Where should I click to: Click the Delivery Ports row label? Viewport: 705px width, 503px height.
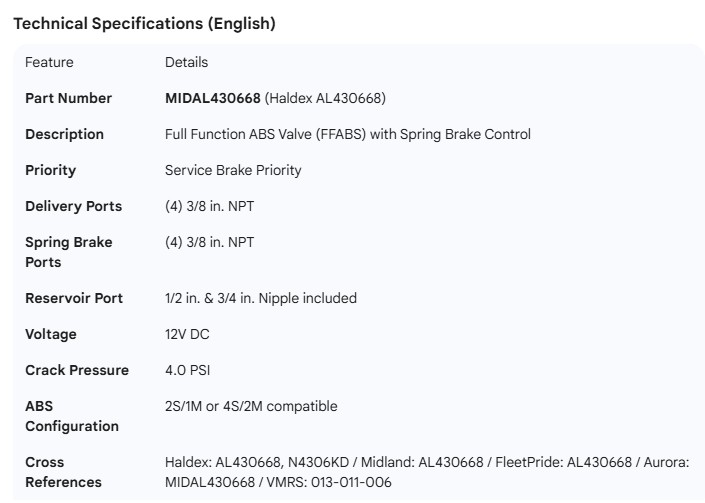tap(73, 206)
